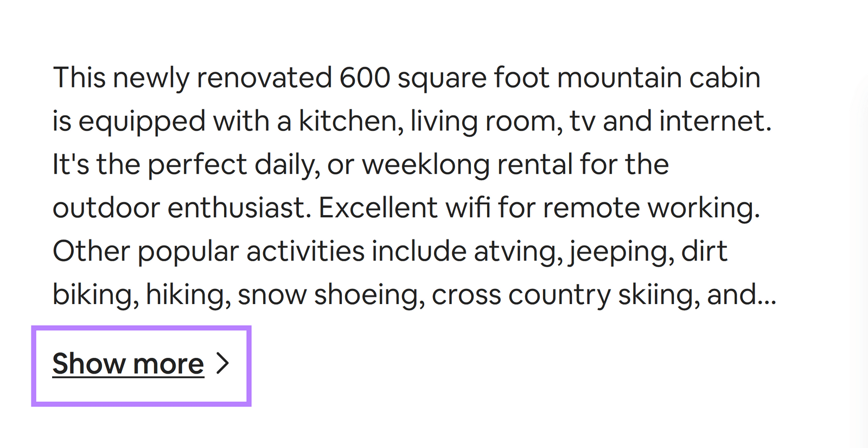Click the word "rental"
The width and height of the screenshot is (868, 448).
tap(534, 165)
